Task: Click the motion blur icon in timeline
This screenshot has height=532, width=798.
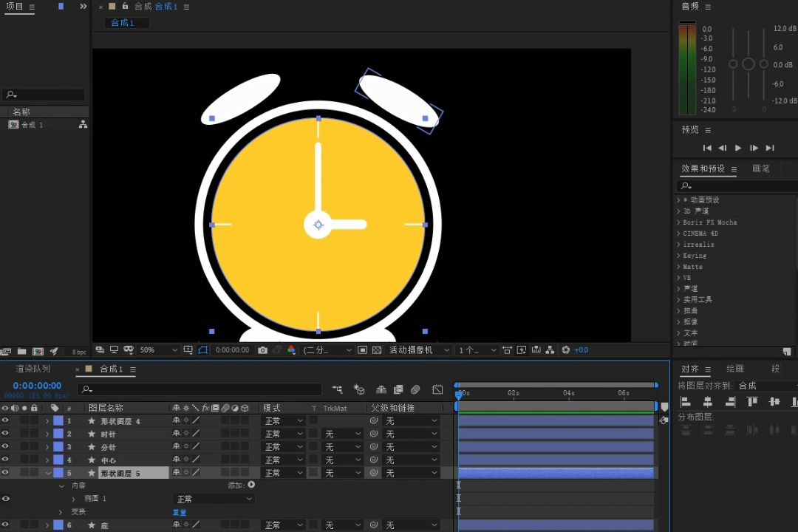Action: click(x=415, y=389)
